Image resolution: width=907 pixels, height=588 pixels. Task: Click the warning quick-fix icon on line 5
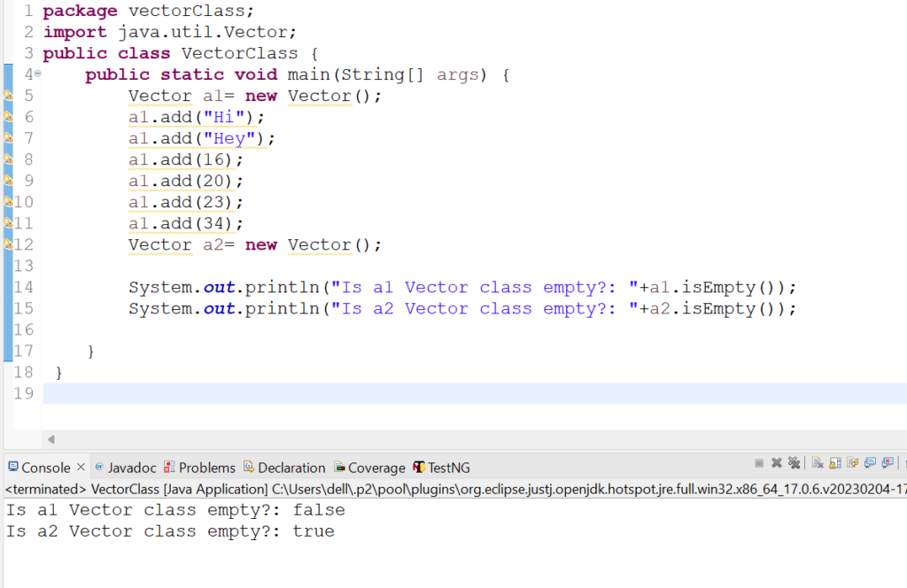tap(8, 96)
